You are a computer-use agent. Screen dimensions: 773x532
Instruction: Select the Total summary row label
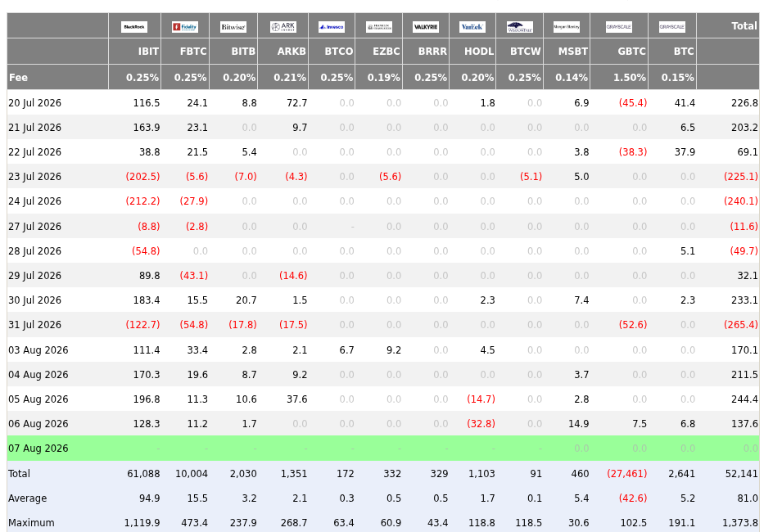point(19,474)
